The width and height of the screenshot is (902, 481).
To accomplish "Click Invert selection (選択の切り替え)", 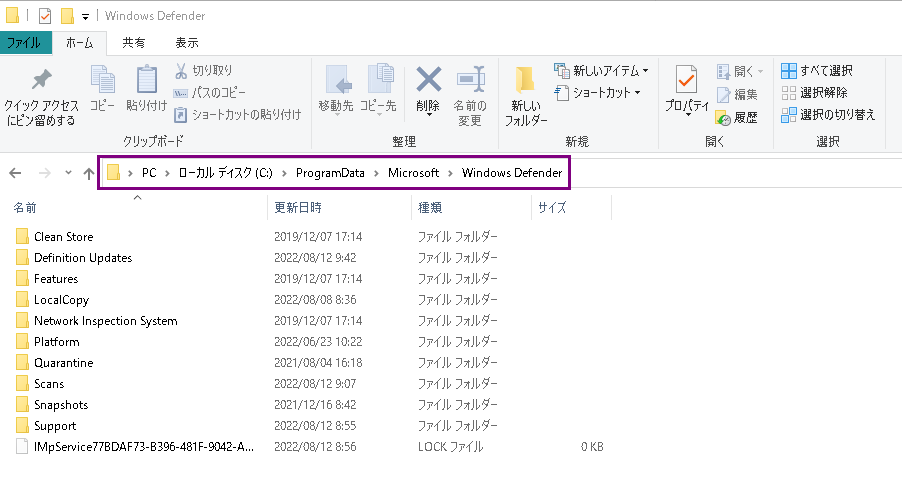I will [x=828, y=114].
